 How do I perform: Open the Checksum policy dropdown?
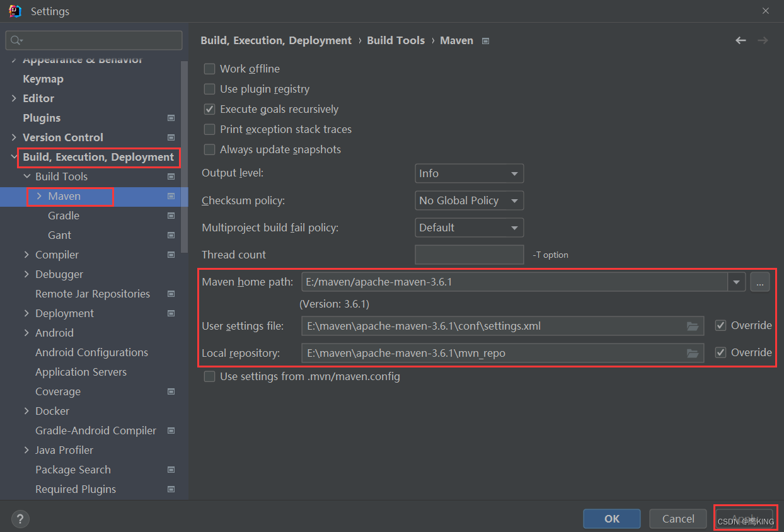coord(469,200)
